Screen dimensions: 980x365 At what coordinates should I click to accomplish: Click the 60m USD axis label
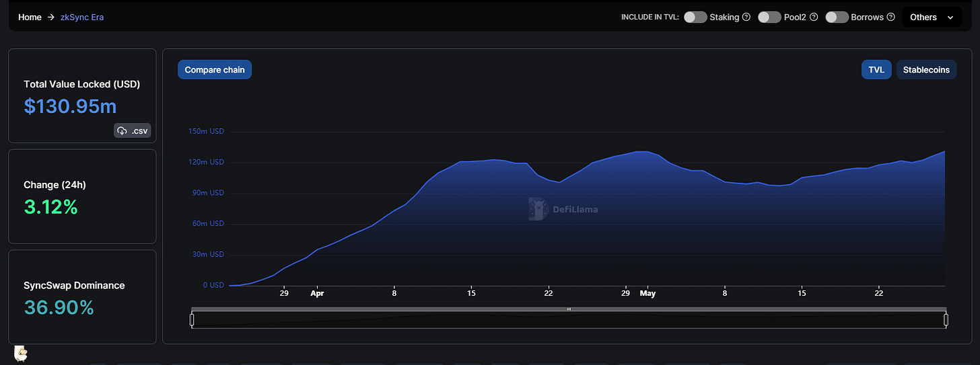(208, 224)
